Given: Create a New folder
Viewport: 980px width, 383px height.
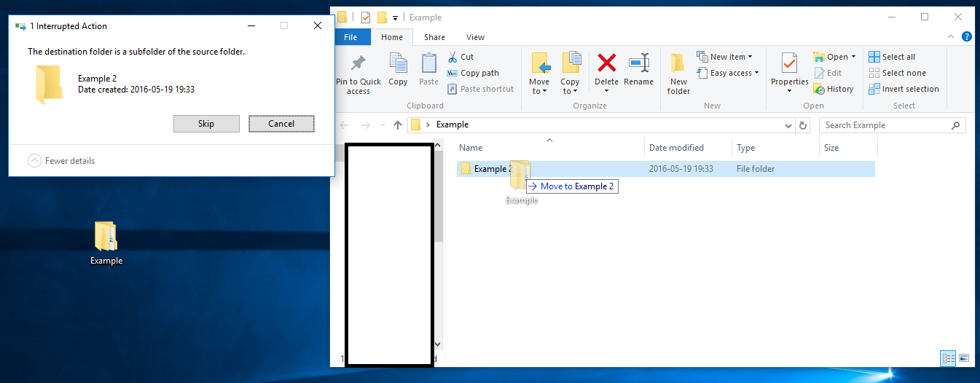Looking at the screenshot, I should pos(678,73).
